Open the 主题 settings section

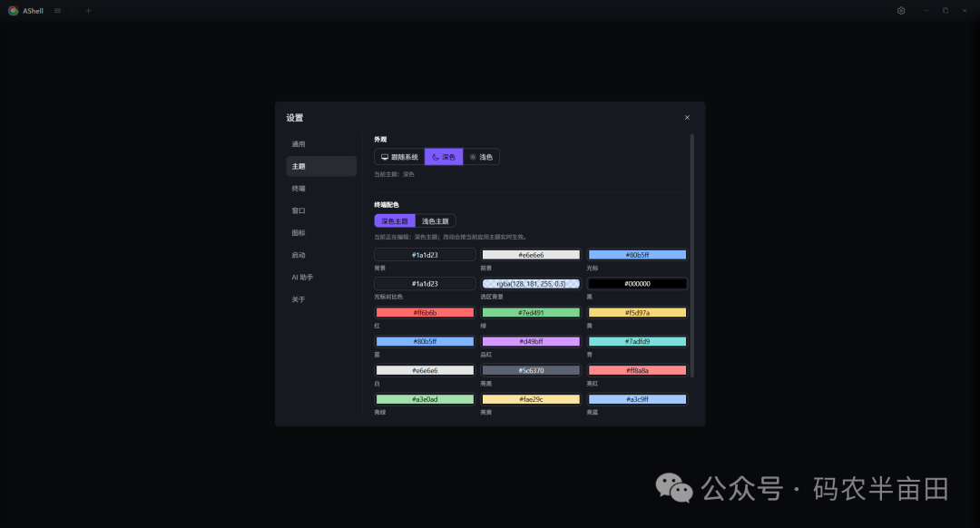pyautogui.click(x=321, y=166)
